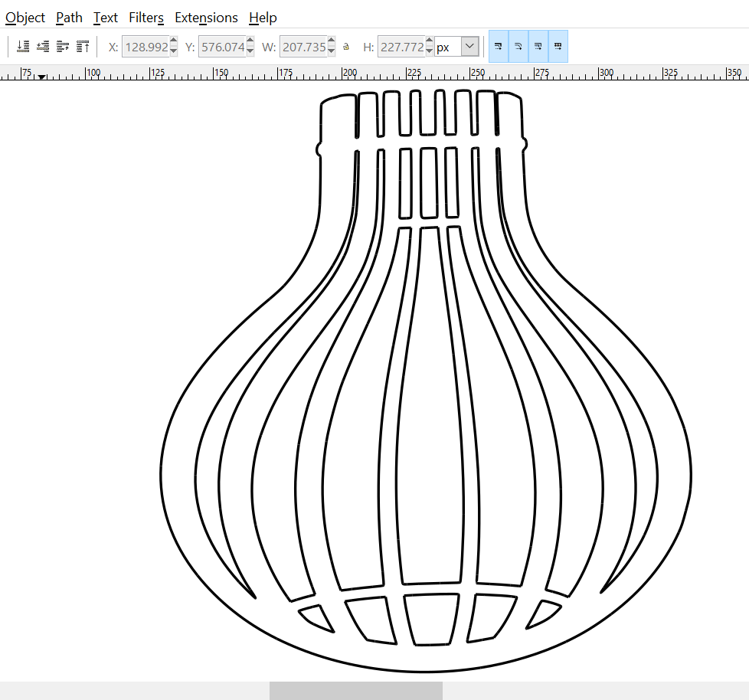Open the Filters menu
This screenshot has width=749, height=700.
(x=146, y=18)
